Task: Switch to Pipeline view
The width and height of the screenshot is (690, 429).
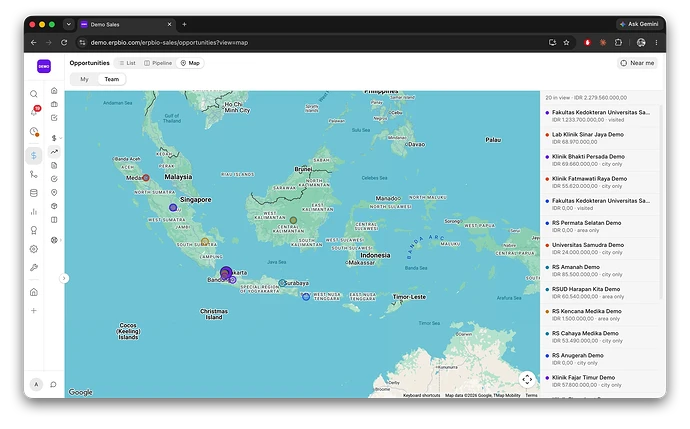Action: (158, 63)
